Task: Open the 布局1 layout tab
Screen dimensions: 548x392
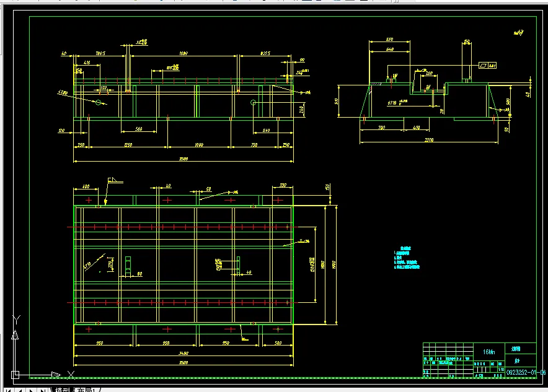Action: click(86, 390)
